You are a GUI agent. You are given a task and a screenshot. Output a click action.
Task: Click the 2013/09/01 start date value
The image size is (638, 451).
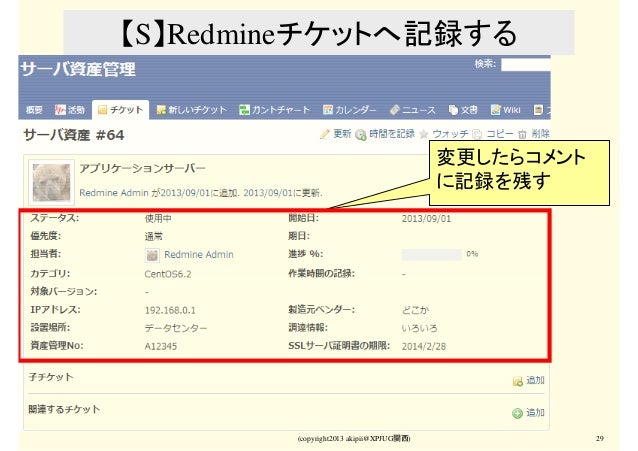(426, 219)
